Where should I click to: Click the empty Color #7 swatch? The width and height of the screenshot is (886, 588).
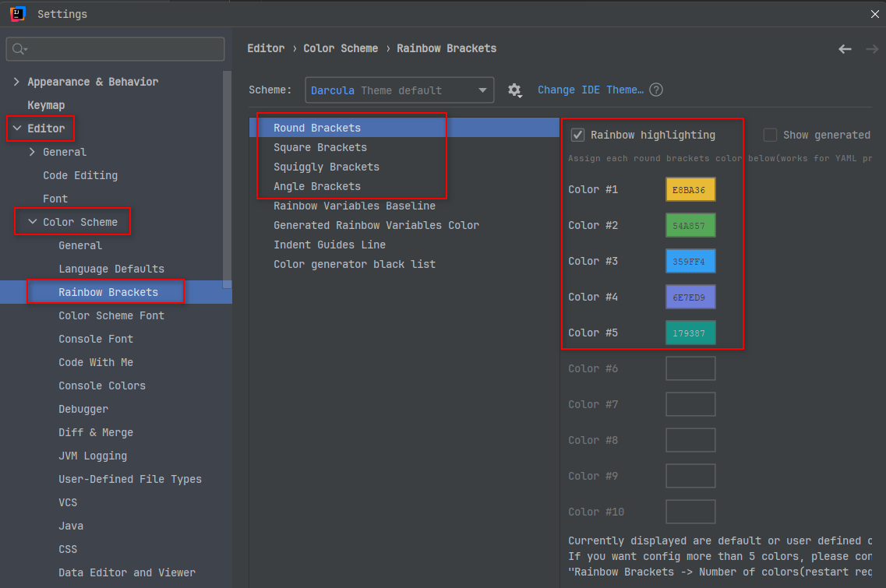point(690,404)
